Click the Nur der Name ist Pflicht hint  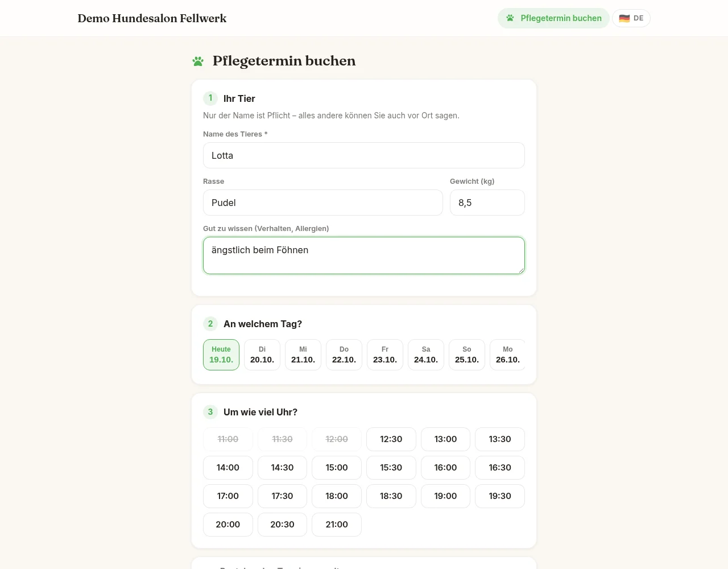pyautogui.click(x=331, y=116)
